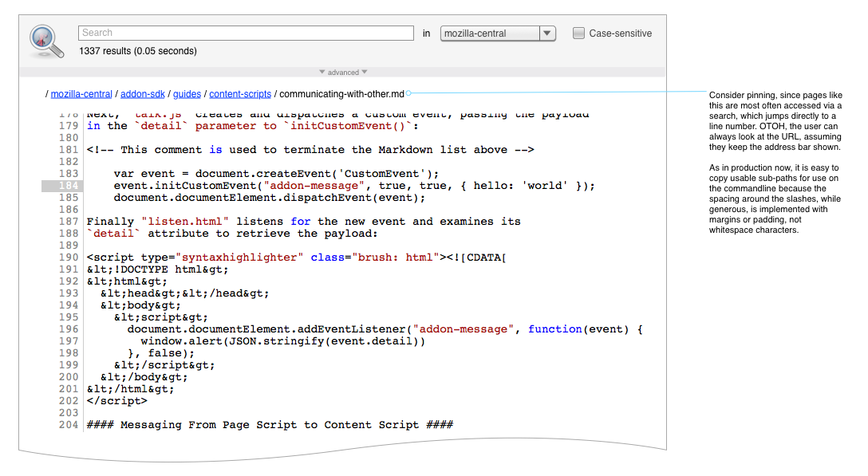Click line number 187
This screenshot has width=868, height=476.
[69, 222]
